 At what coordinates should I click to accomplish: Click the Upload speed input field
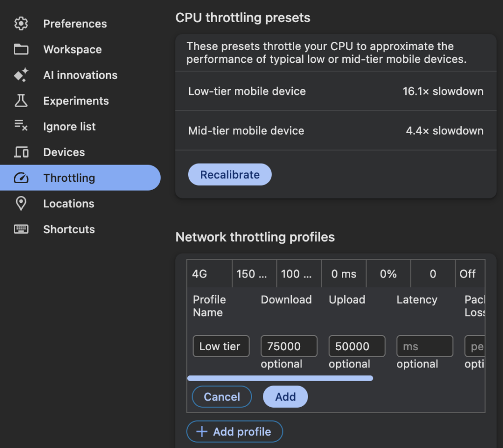click(356, 346)
